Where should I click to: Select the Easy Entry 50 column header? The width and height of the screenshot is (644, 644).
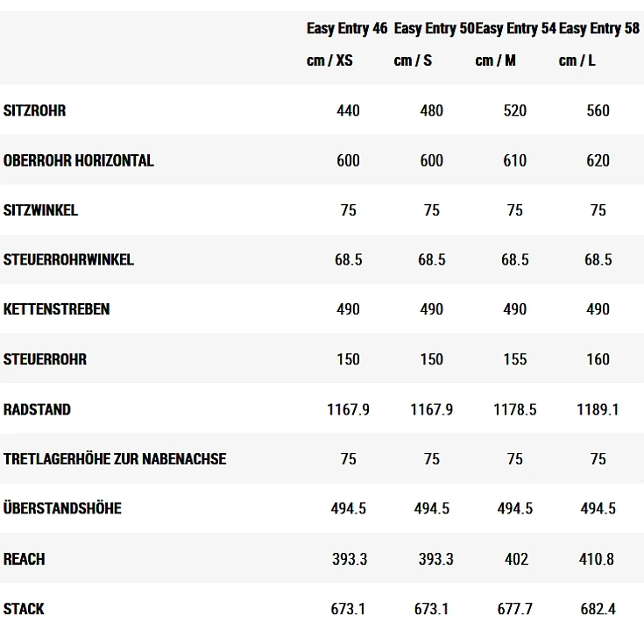(433, 29)
